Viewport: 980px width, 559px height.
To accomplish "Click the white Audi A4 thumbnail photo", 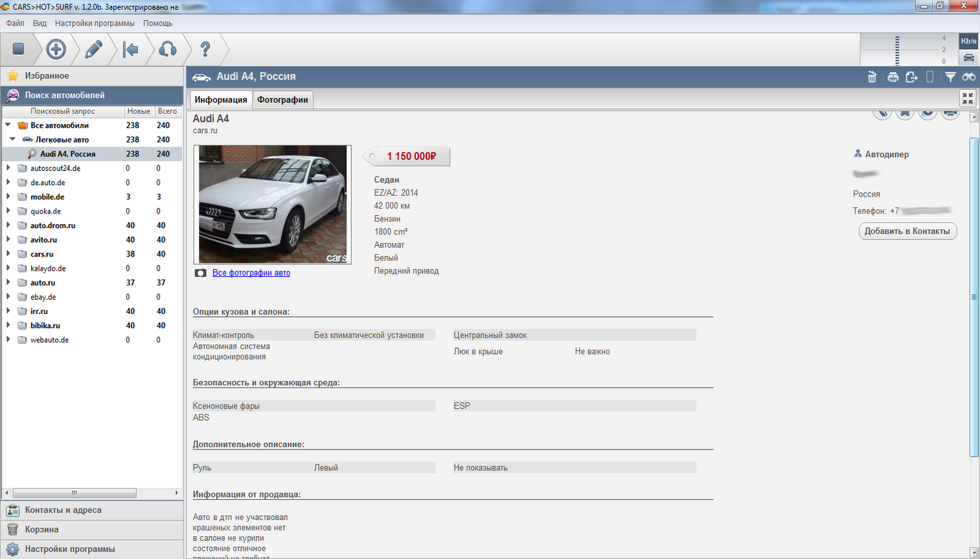I will tap(273, 204).
